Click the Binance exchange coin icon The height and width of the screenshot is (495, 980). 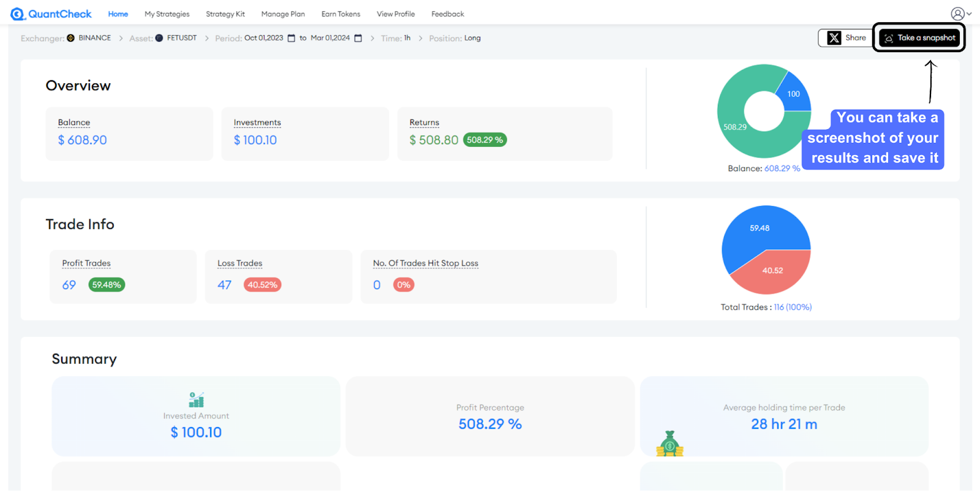(71, 38)
